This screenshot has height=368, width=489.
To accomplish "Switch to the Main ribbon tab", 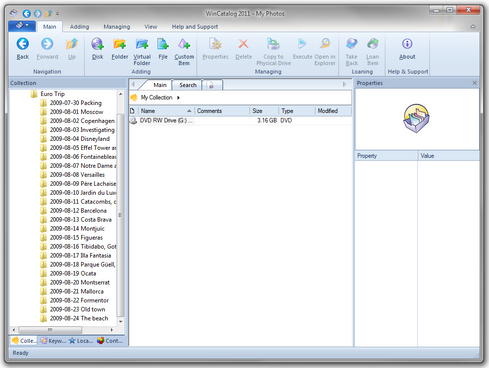I will tap(49, 27).
